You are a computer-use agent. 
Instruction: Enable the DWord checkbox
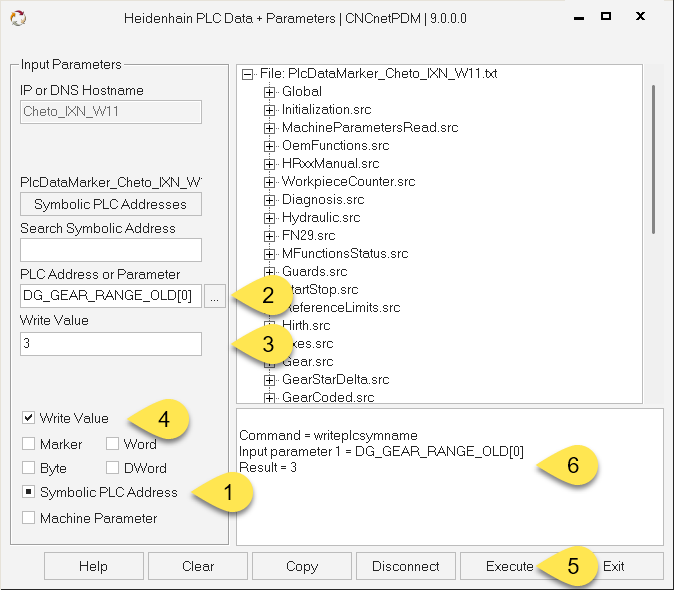pos(112,468)
